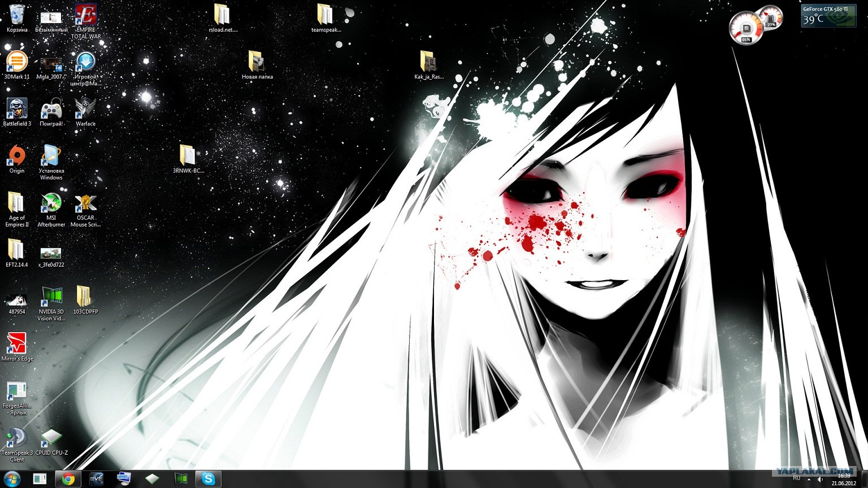Open the Battlefield 3 desktop shortcut
The width and height of the screenshot is (868, 488).
[17, 109]
